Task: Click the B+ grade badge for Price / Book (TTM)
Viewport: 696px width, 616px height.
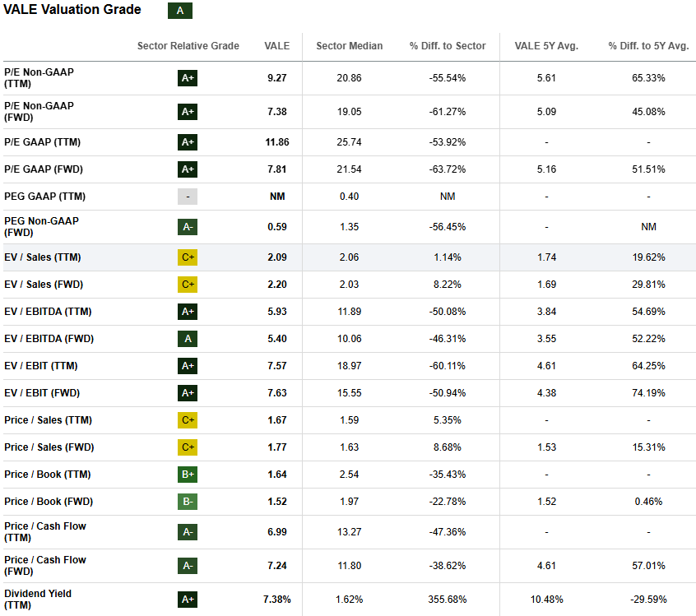Action: [188, 475]
